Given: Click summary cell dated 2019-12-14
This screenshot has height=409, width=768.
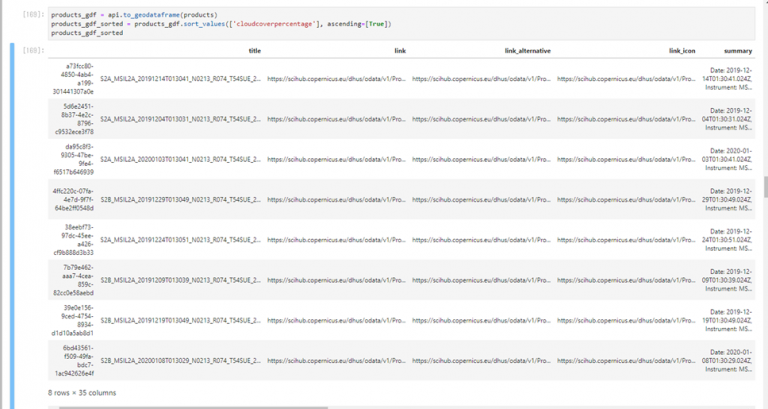Looking at the screenshot, I should pos(727,79).
